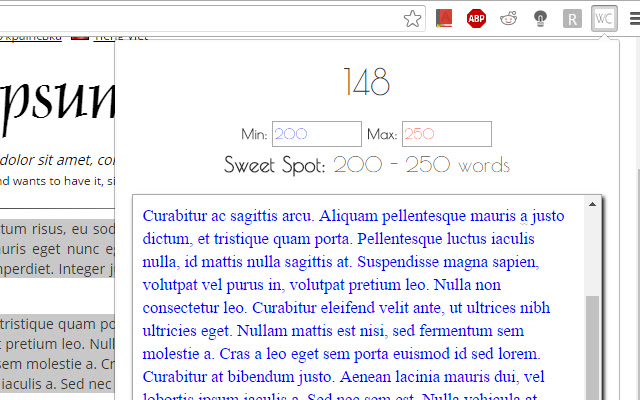This screenshot has height=400, width=640.
Task: Click the page's 'tristique quam' highlighted paragraph
Action: pyautogui.click(x=57, y=353)
